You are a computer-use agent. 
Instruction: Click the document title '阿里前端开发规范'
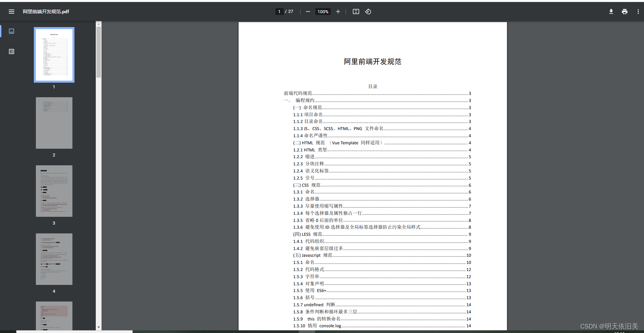373,62
